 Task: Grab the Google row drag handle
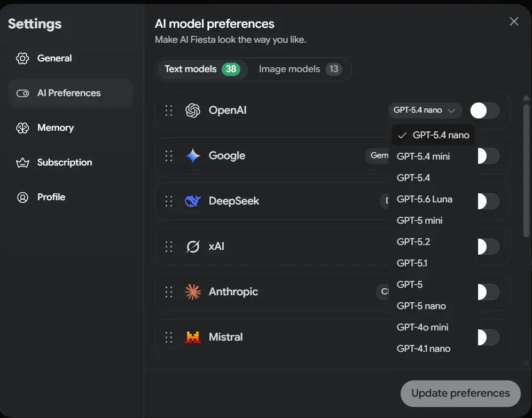tap(169, 156)
